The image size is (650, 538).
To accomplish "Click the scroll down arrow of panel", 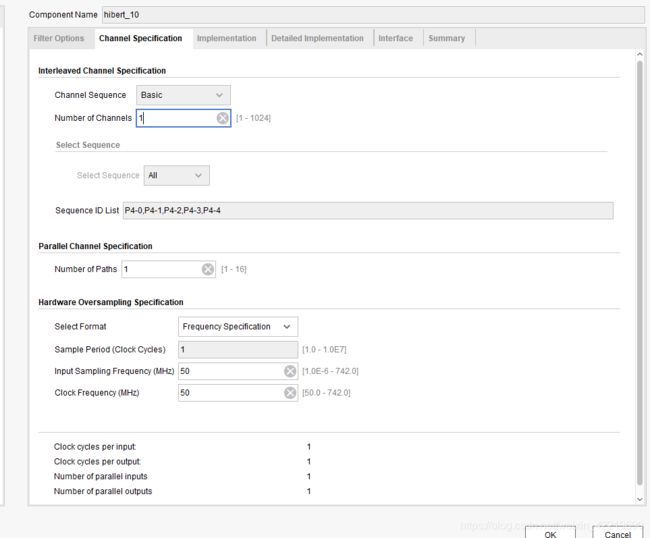I will (640, 499).
